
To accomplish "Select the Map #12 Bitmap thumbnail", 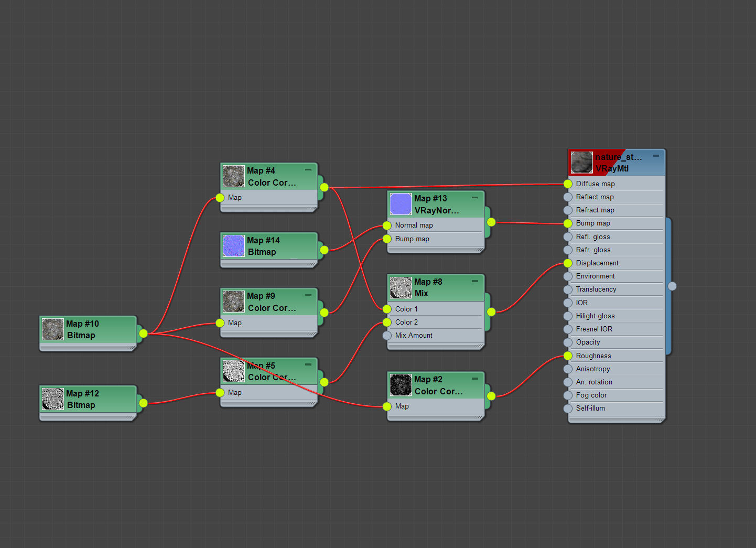I will point(53,399).
